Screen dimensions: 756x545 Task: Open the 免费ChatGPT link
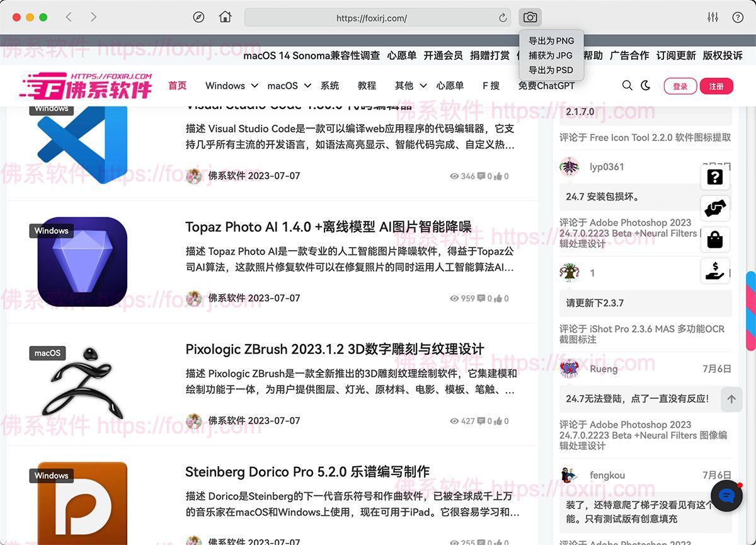click(546, 85)
